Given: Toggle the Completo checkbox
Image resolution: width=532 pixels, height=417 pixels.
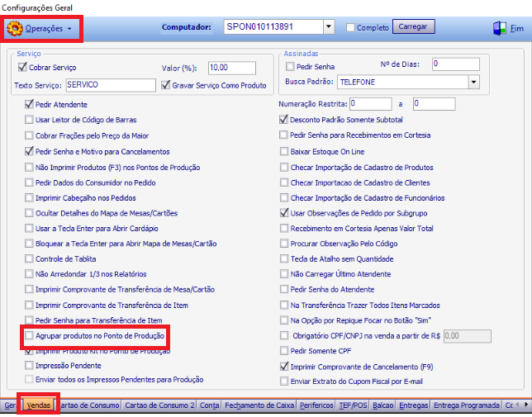Looking at the screenshot, I should click(350, 27).
